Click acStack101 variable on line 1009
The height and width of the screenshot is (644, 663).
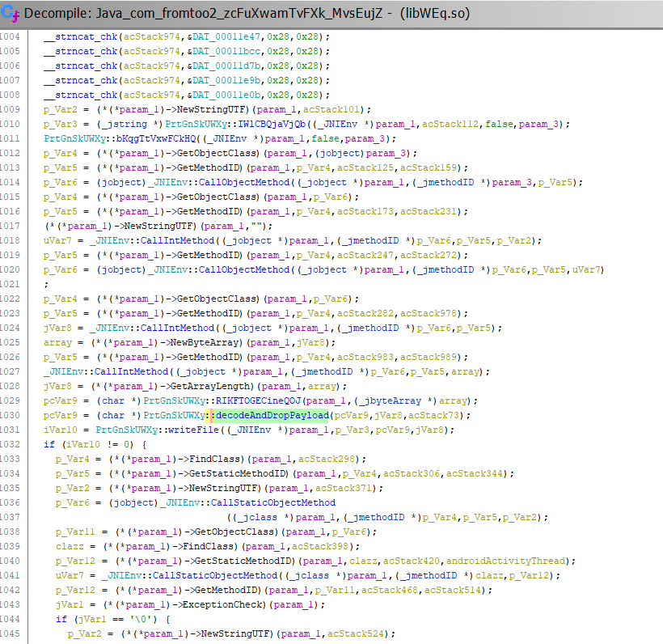[331, 109]
